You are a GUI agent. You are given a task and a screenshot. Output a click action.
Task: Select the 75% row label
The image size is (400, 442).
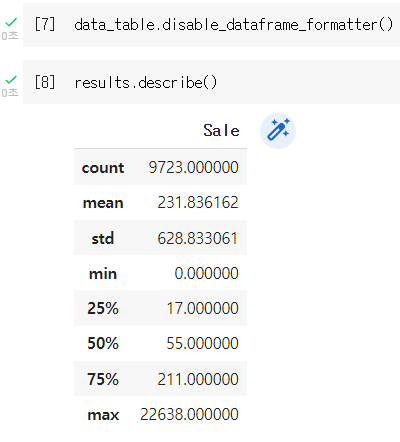(103, 379)
